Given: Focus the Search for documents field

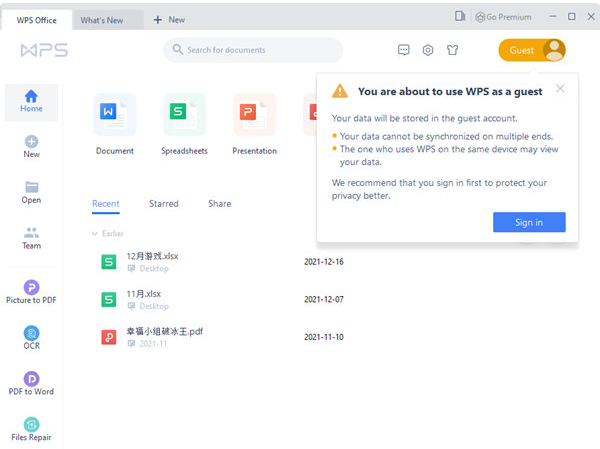Looking at the screenshot, I should click(x=253, y=50).
